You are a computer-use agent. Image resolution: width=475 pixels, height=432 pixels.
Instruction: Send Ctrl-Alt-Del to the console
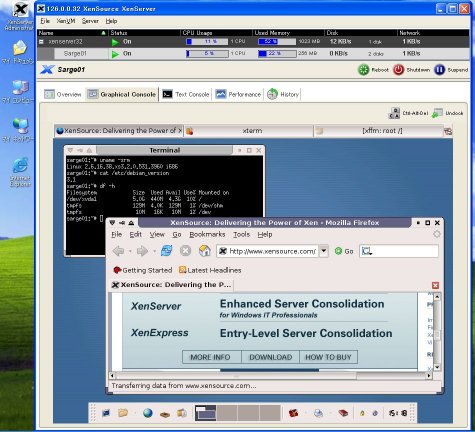[x=408, y=113]
